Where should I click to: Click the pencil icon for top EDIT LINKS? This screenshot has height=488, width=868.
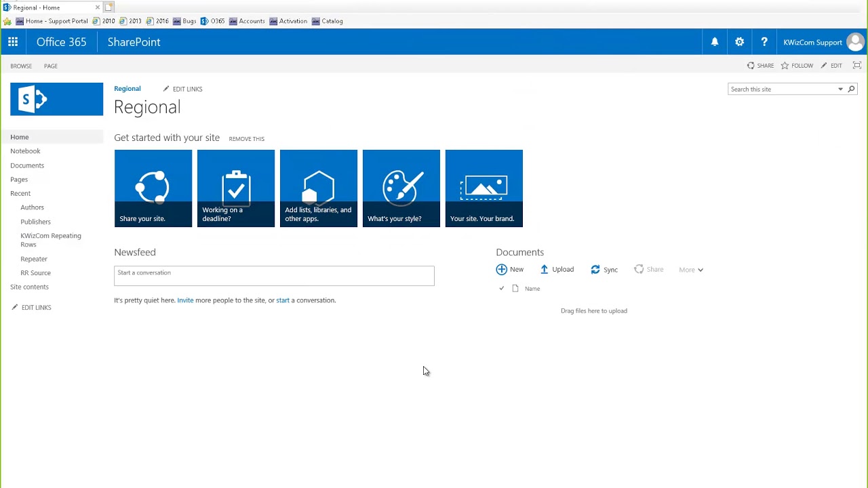166,89
